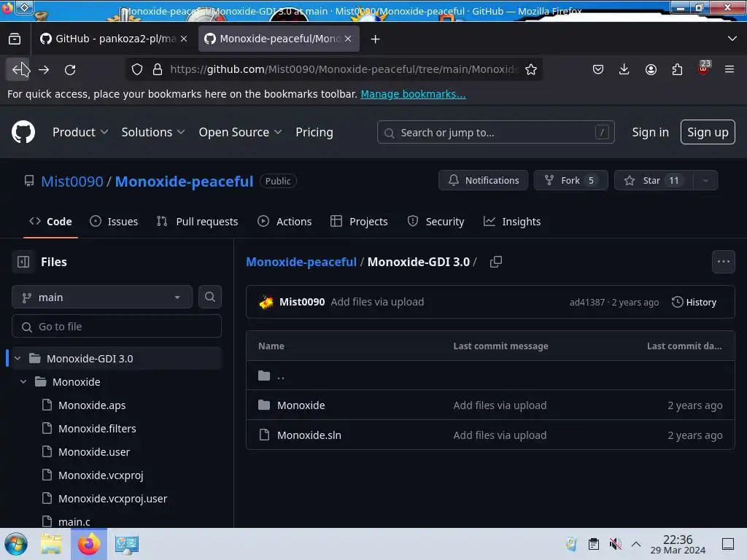Viewport: 747px width, 560px height.
Task: Open the file manager taskbar icon
Action: tap(51, 544)
